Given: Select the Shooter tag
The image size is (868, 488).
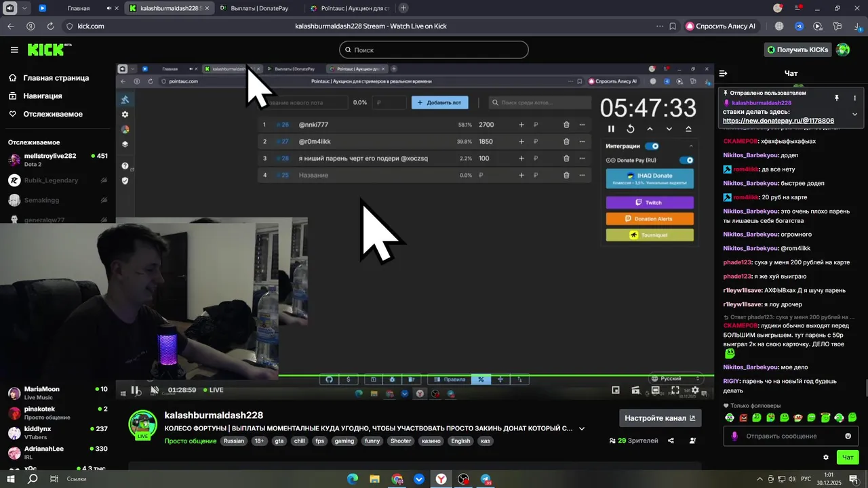Looking at the screenshot, I should pyautogui.click(x=401, y=441).
